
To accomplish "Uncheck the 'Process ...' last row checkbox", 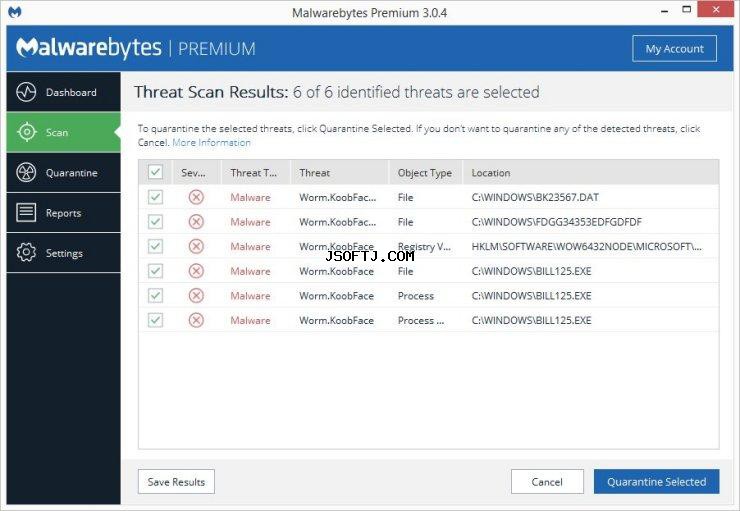I will click(155, 320).
